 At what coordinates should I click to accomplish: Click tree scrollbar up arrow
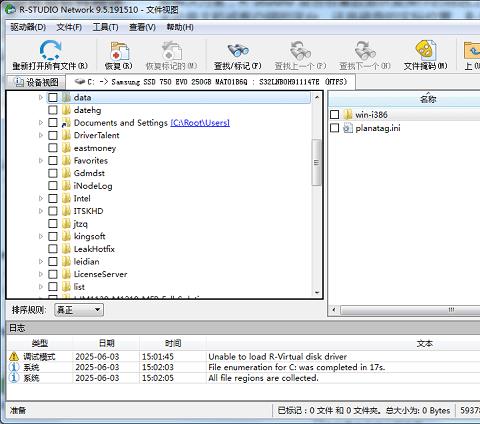316,97
